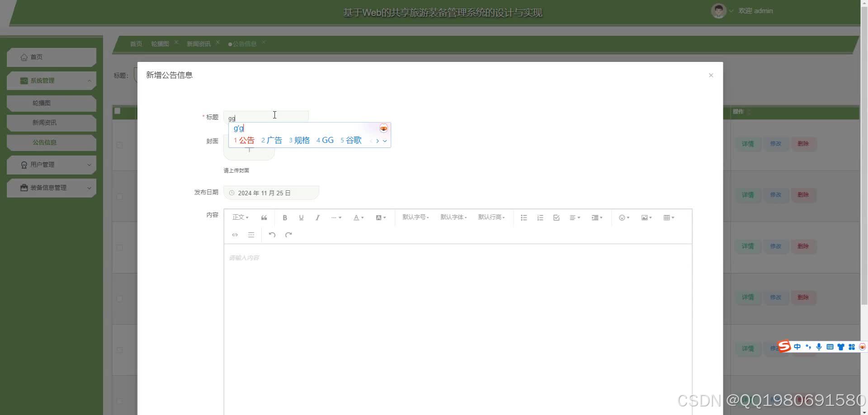The height and width of the screenshot is (415, 868).
Task: Choose IME candidate 公告
Action: coord(244,140)
